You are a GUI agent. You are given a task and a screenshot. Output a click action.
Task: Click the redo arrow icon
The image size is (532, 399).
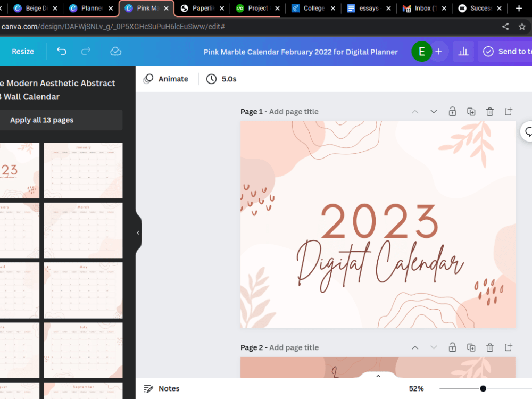tap(86, 51)
